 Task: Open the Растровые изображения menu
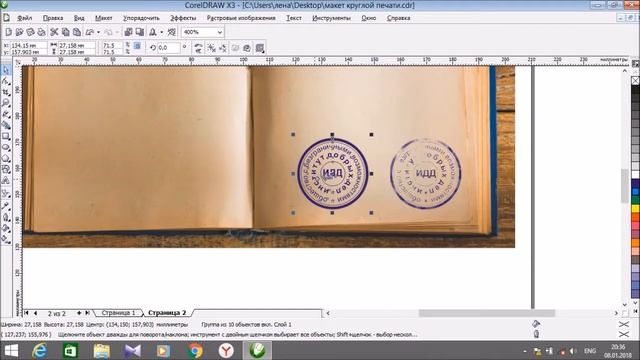[241, 18]
